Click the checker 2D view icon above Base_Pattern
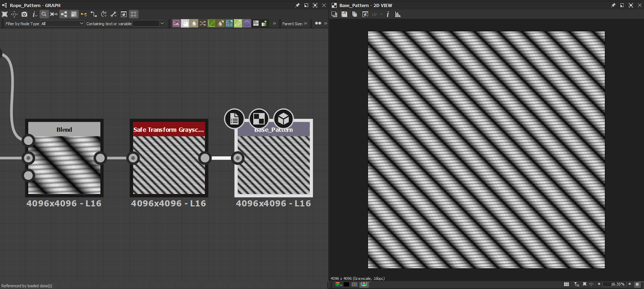The height and width of the screenshot is (289, 644). coord(259,119)
